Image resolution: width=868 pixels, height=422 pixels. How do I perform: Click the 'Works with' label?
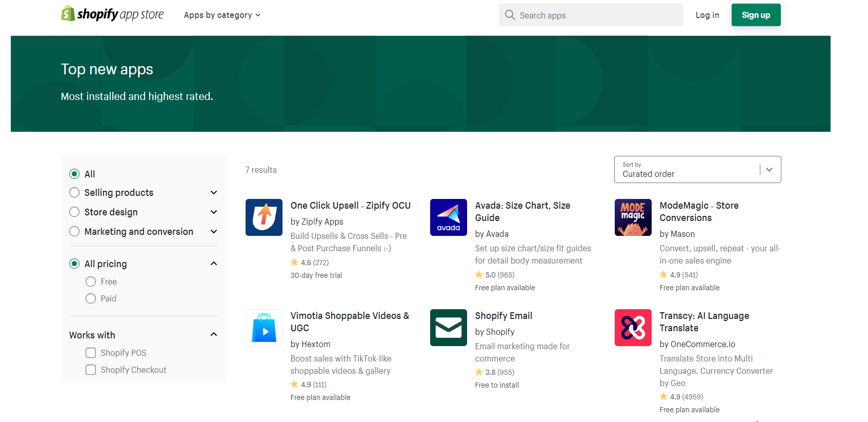click(x=92, y=335)
